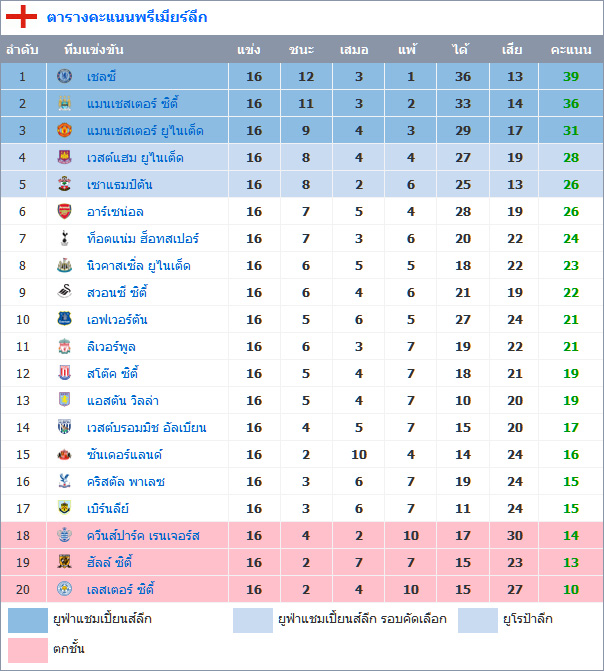Click the คะแนน points column header
This screenshot has width=604, height=671.
(571, 49)
